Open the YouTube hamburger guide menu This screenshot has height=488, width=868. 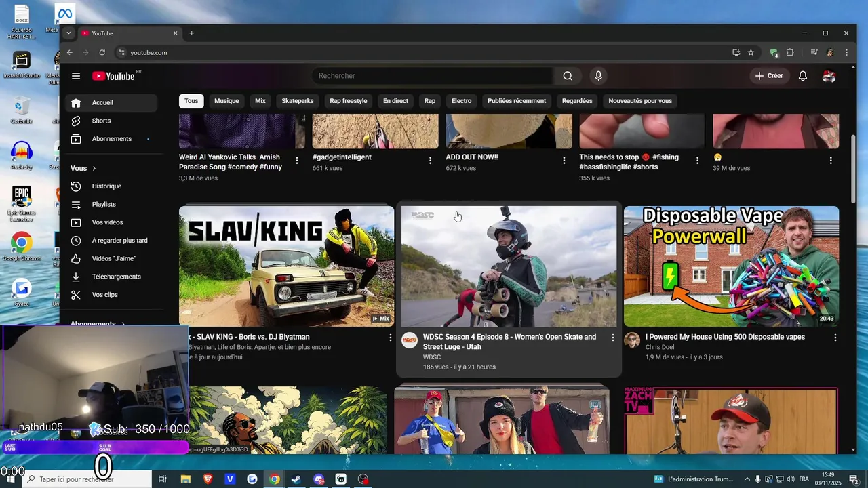76,76
